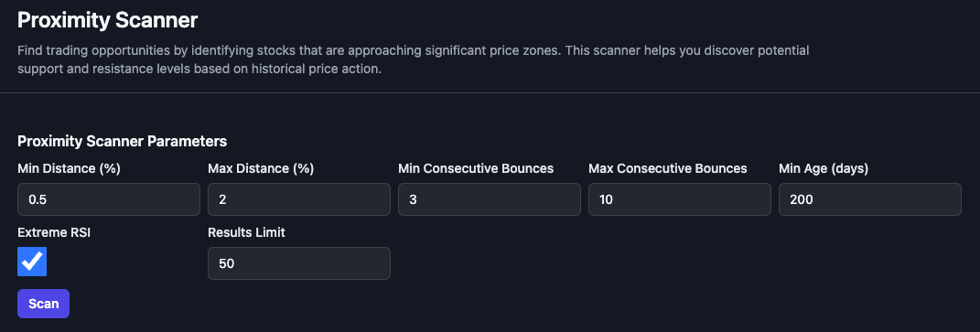The height and width of the screenshot is (332, 980).
Task: Edit the Max Consecutive Bounces field showing 10
Action: (x=679, y=199)
